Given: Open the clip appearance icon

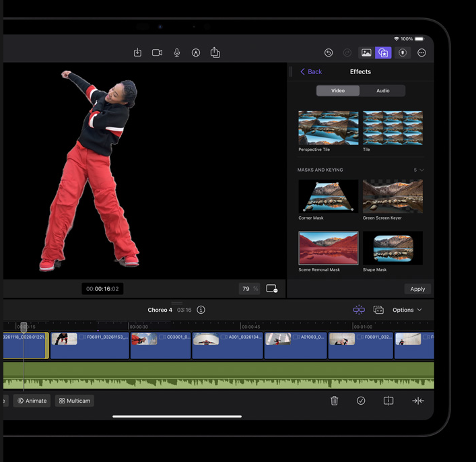Looking at the screenshot, I should (378, 310).
